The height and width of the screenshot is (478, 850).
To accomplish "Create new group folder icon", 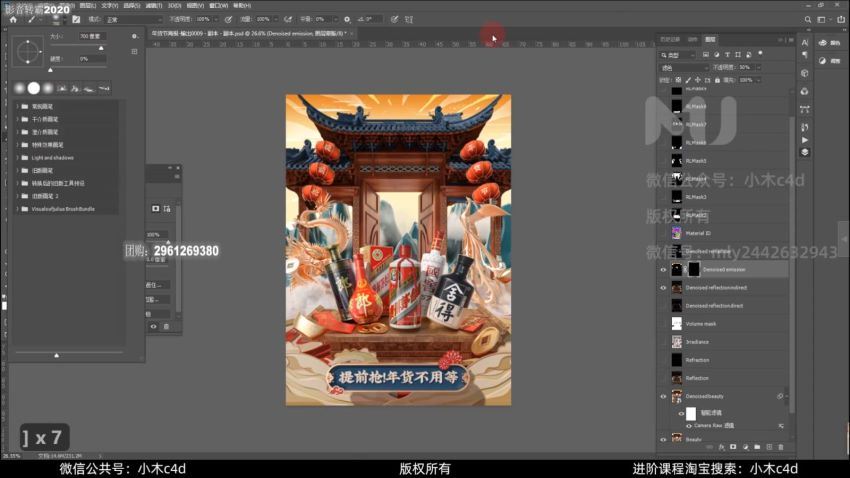I will click(x=757, y=447).
